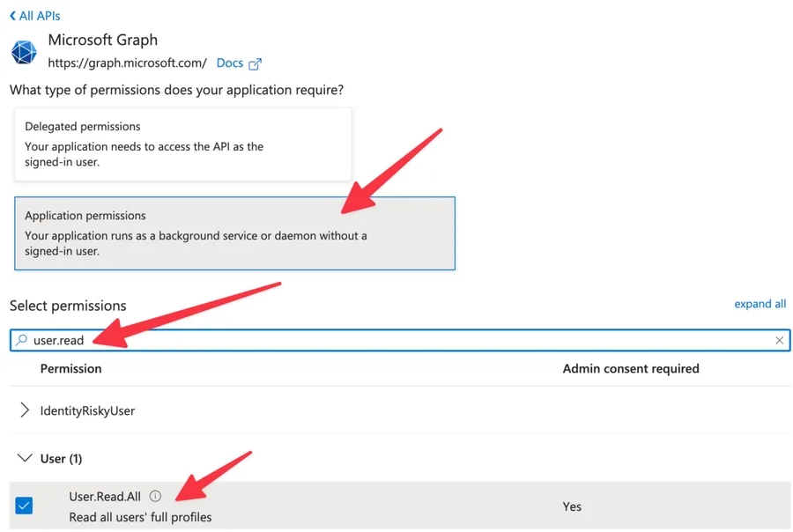Open the Docs link

coord(229,63)
